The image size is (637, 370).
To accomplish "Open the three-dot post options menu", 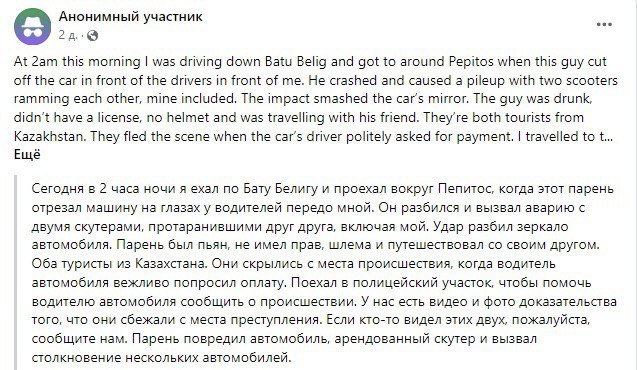I will click(x=604, y=25).
